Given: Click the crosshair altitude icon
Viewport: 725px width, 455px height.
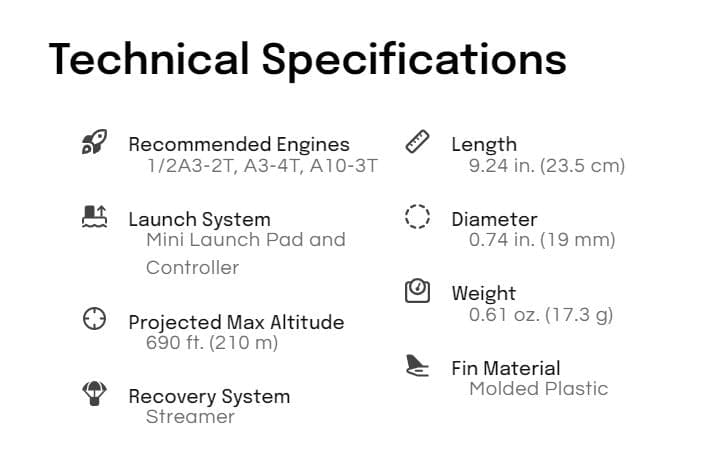Looking at the screenshot, I should click(x=94, y=319).
